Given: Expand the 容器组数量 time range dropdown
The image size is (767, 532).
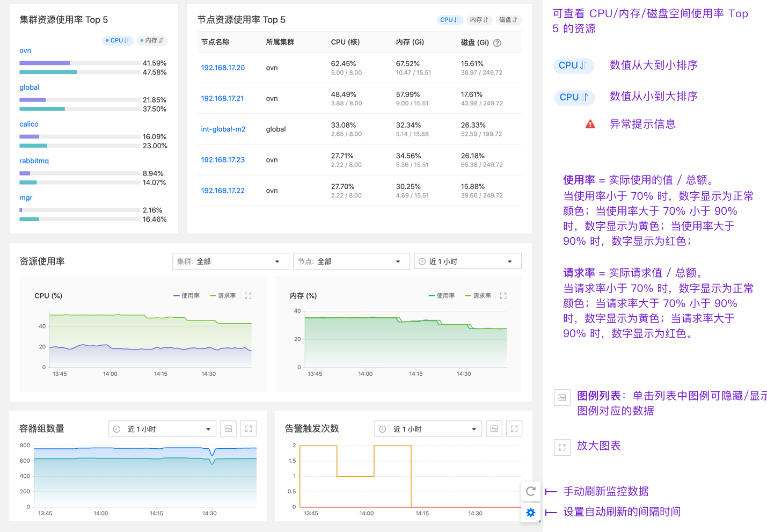Looking at the screenshot, I should (162, 429).
